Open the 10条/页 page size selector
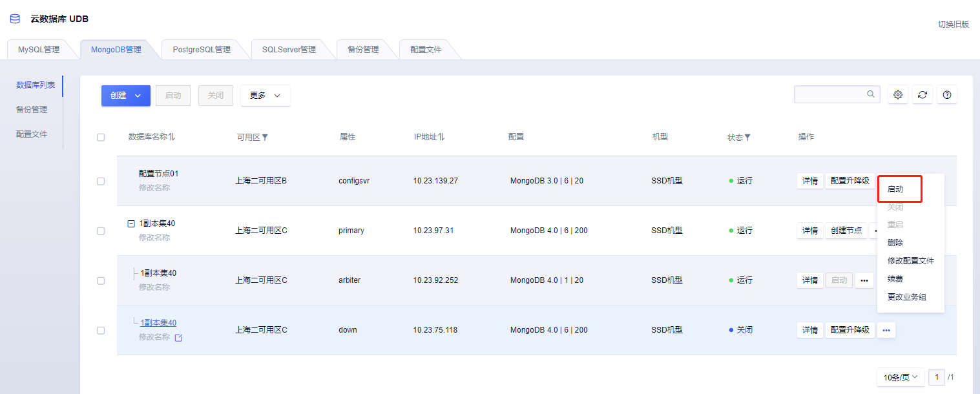This screenshot has width=980, height=394. click(900, 377)
